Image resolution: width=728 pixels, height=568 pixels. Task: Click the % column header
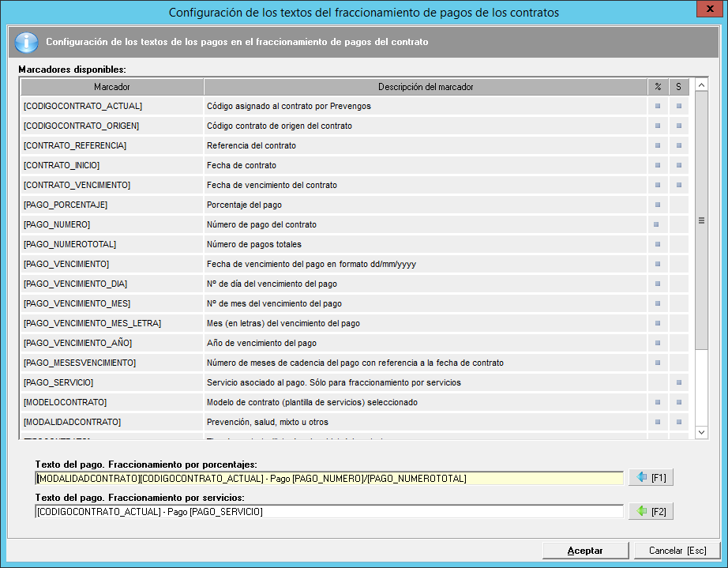click(658, 86)
